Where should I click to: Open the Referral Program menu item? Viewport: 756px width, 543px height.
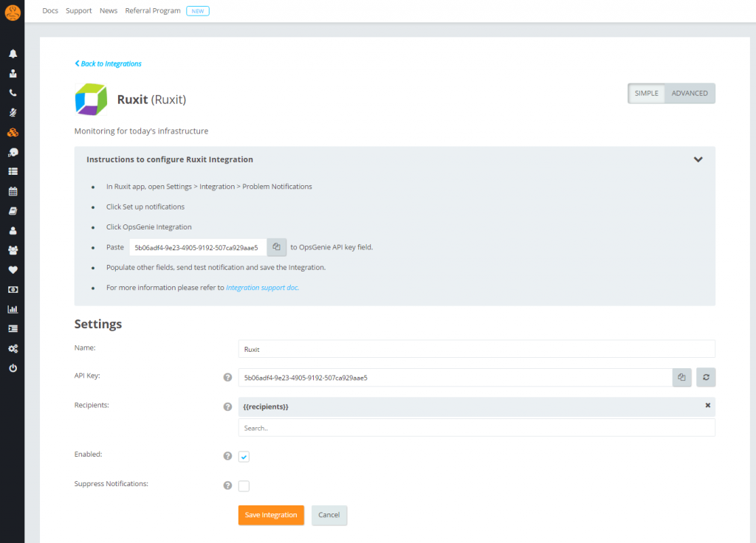click(x=153, y=10)
